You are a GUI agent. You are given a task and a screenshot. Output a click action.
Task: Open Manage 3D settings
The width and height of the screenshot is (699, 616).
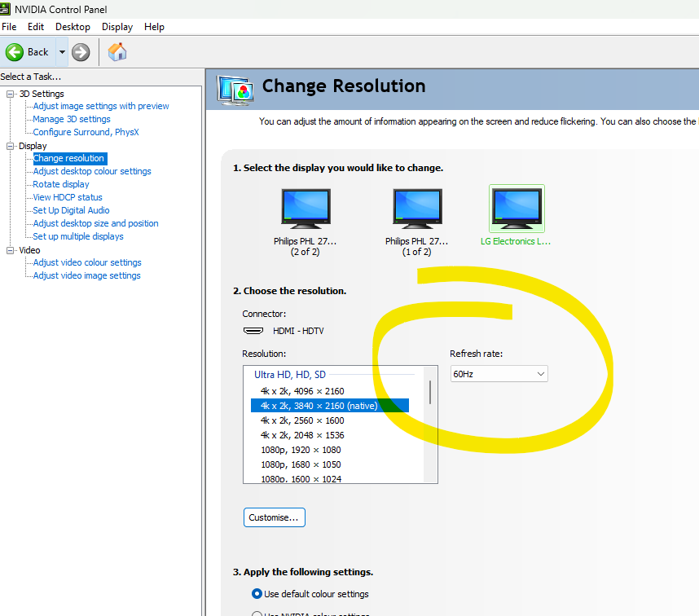coord(72,119)
